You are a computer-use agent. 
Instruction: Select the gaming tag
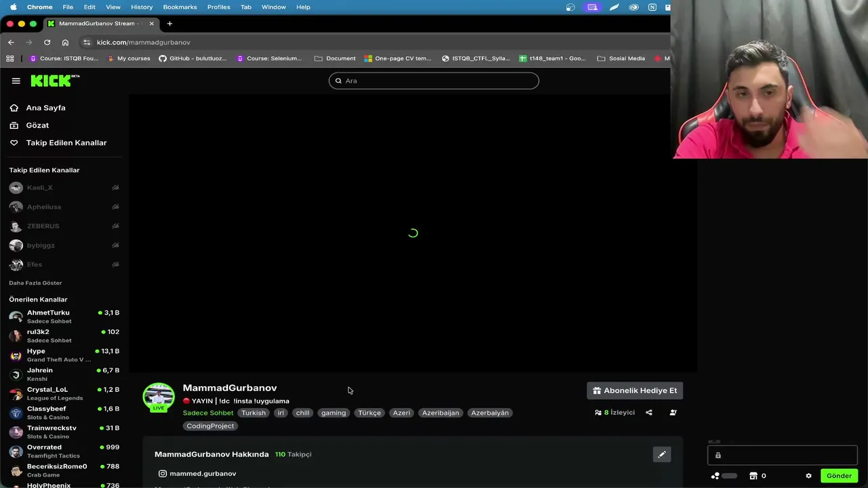tap(333, 413)
